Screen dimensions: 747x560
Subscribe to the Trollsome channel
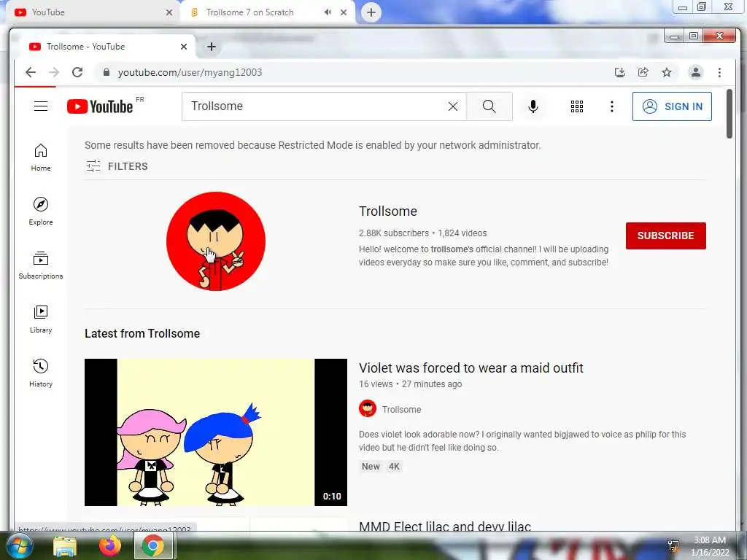pyautogui.click(x=665, y=236)
